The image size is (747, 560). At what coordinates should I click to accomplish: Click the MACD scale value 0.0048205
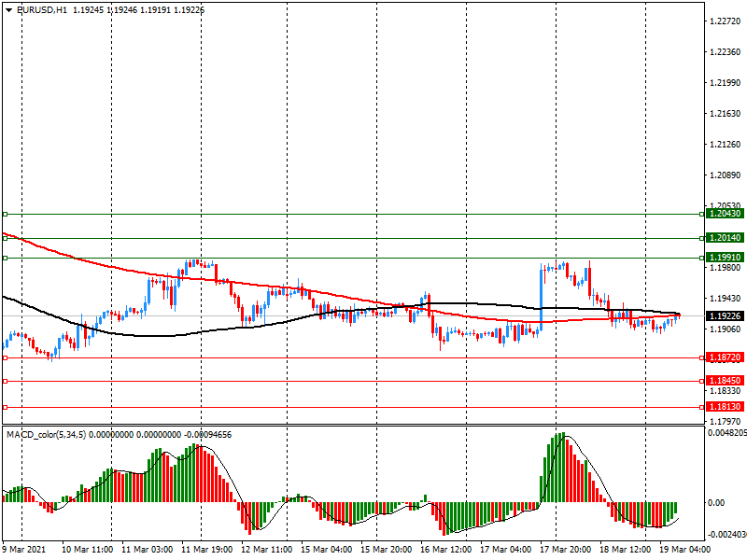[727, 433]
